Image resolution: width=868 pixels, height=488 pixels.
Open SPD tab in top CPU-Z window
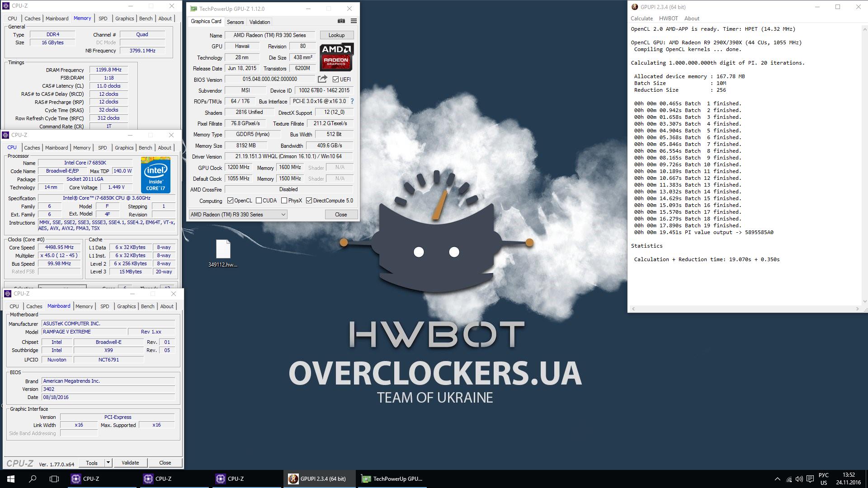point(103,19)
